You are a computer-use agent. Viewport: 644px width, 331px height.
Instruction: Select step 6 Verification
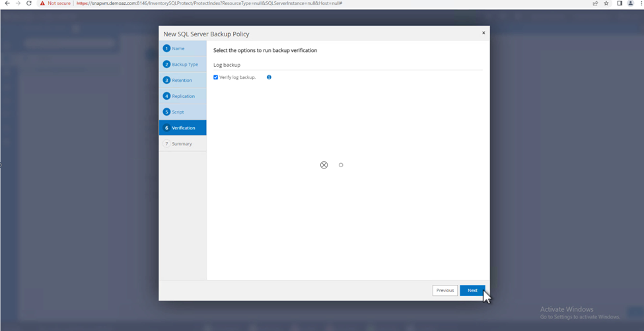[183, 128]
